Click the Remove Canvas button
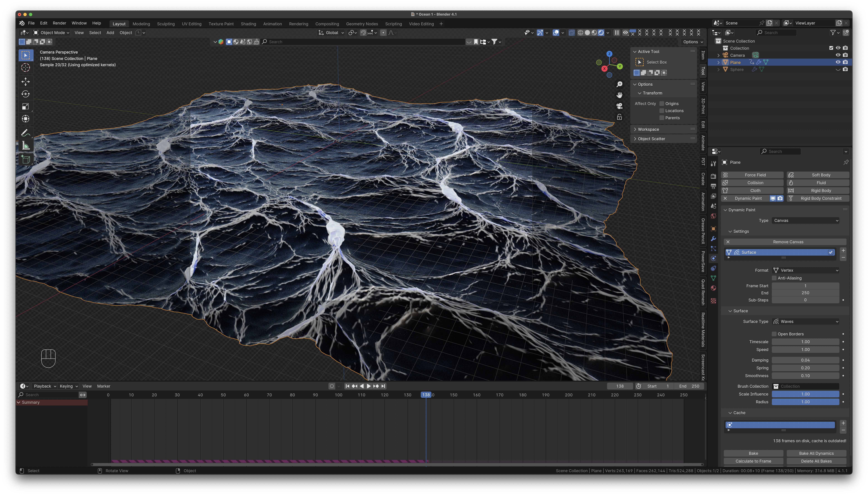 [785, 242]
